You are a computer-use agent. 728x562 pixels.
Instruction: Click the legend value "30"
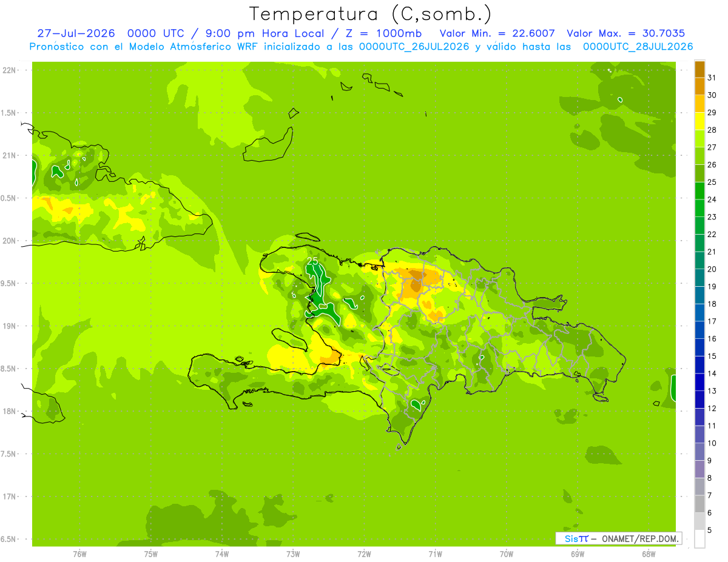[x=712, y=95]
